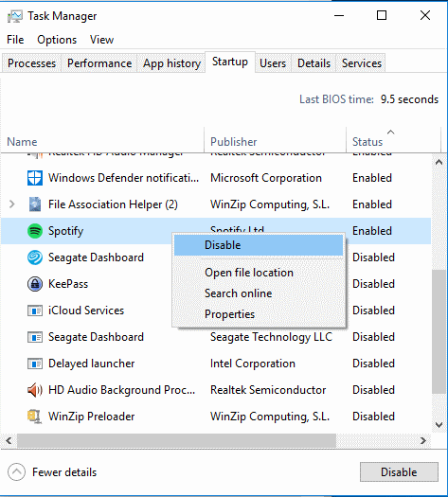Click the Disabled status of iCloud Services row

(373, 311)
